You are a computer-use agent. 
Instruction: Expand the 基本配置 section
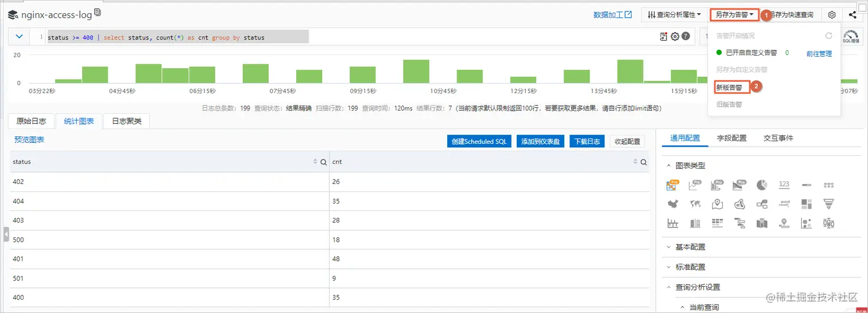point(669,247)
